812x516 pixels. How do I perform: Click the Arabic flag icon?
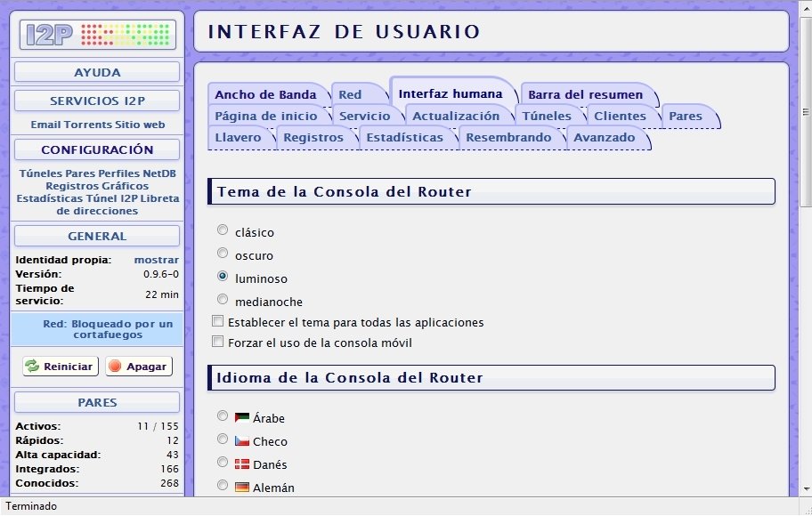[x=242, y=417]
